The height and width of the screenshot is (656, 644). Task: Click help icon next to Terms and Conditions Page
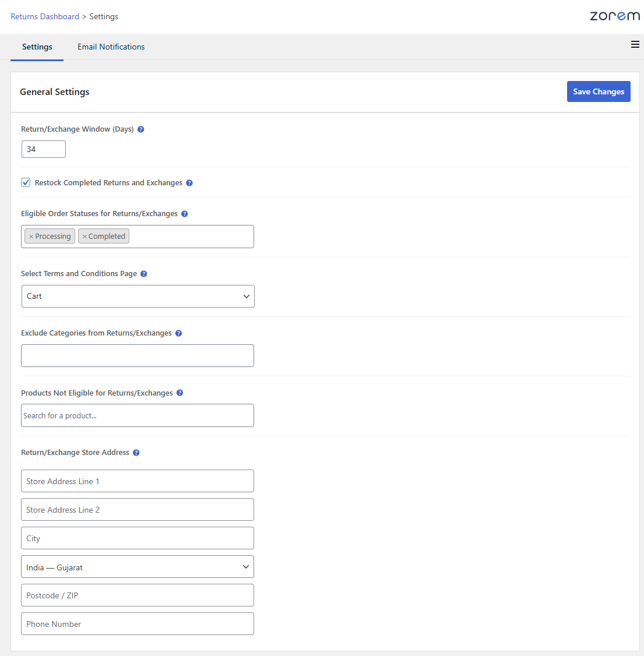point(144,274)
